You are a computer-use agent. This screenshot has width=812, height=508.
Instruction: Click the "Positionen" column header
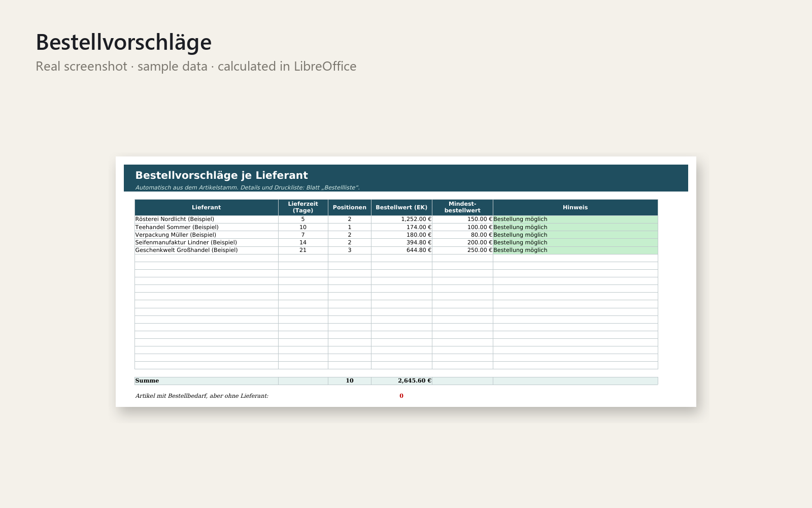(350, 207)
